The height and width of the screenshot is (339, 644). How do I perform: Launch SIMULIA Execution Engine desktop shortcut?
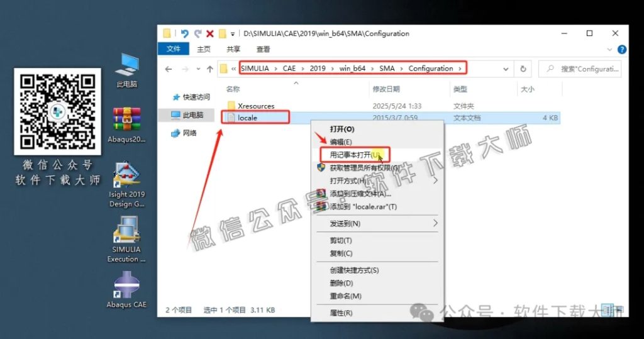[x=126, y=239]
